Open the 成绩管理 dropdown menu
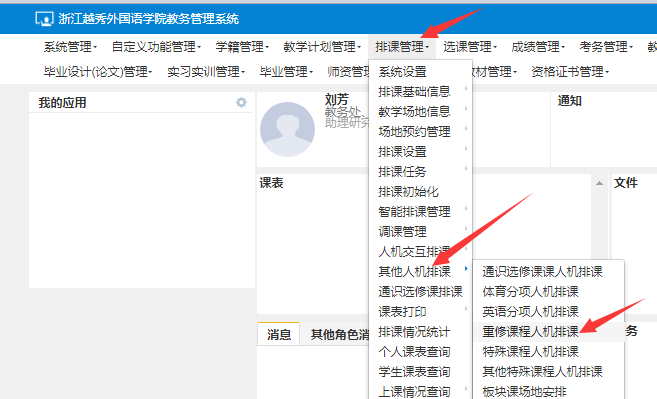657x399 pixels. click(x=538, y=47)
